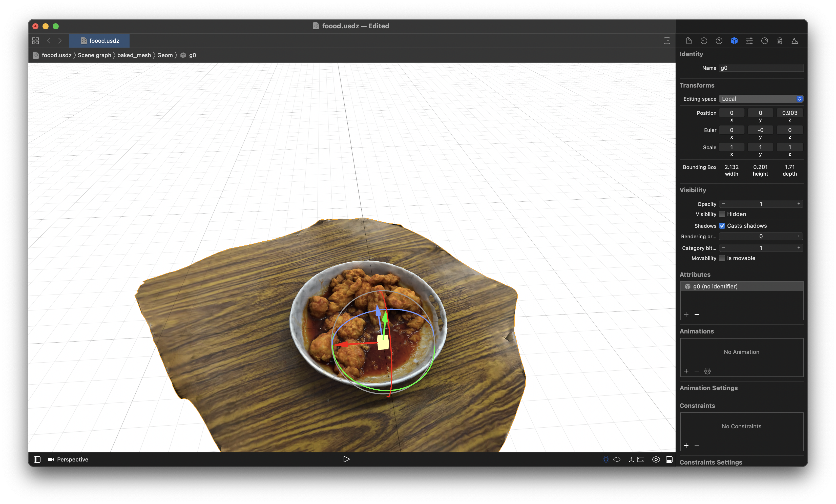Click Scene graph in the breadcrumb
Viewport: 836px width, 504px height.
pos(94,55)
